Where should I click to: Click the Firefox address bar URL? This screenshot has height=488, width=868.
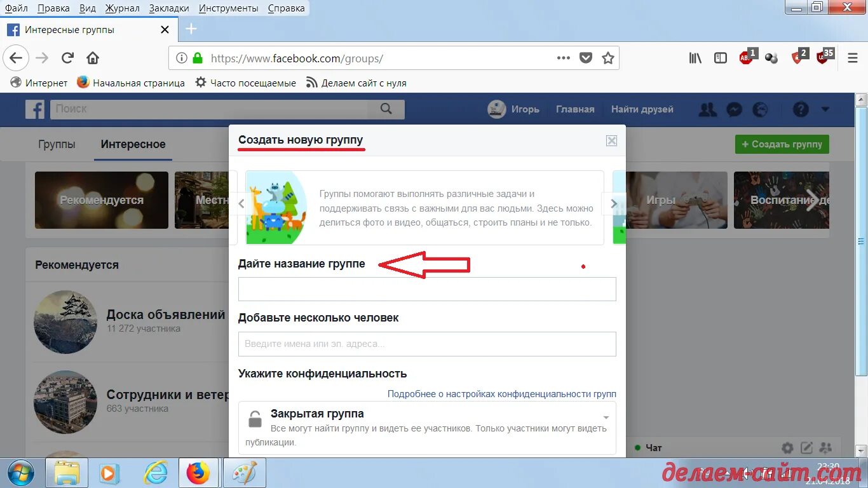click(x=297, y=58)
